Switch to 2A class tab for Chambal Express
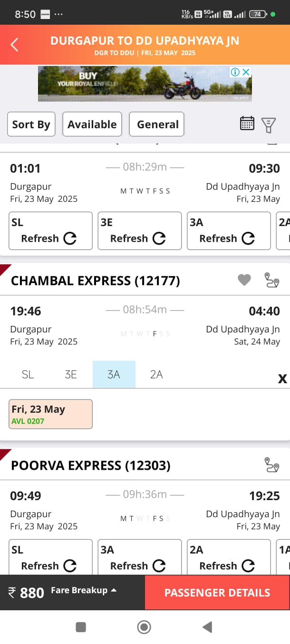The image size is (290, 644). (x=156, y=375)
